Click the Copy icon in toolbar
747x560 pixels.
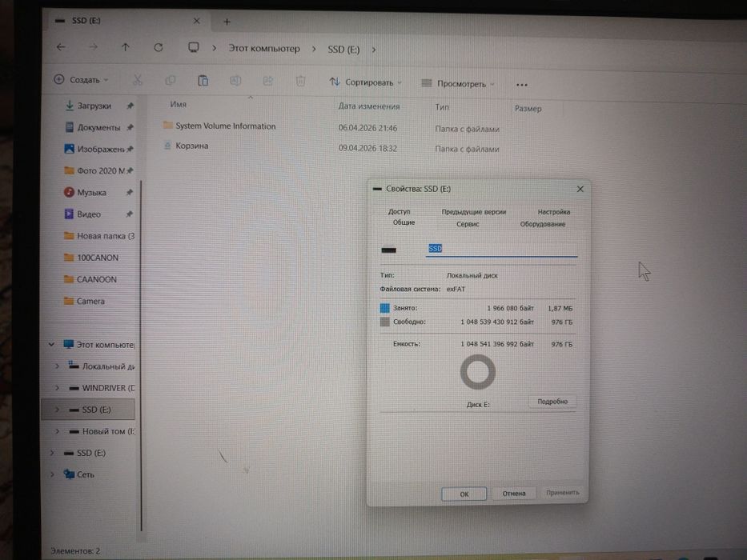(x=170, y=81)
